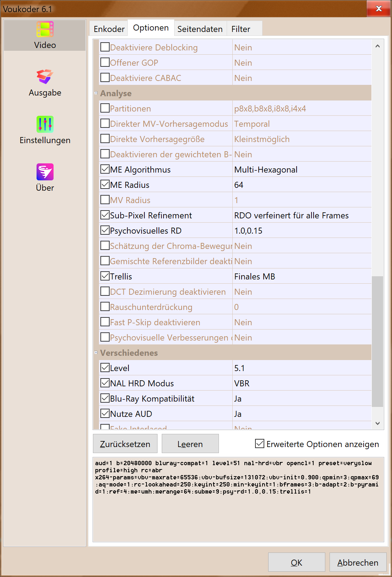Toggle Erweiterte Optionen anzeigen checkbox

(x=260, y=443)
